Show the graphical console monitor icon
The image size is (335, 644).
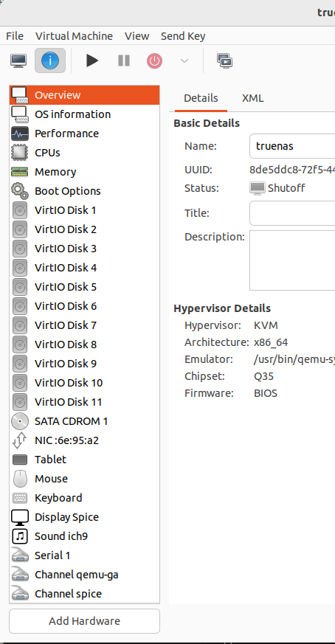click(18, 60)
